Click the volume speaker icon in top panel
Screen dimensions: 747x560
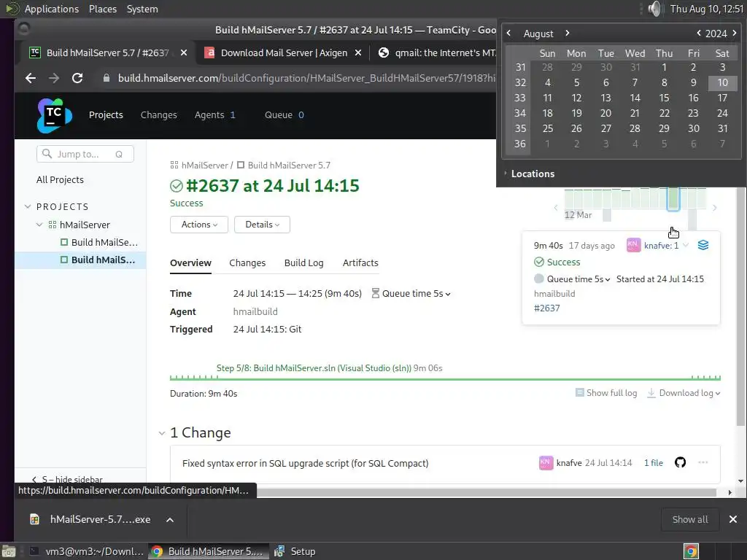click(655, 9)
